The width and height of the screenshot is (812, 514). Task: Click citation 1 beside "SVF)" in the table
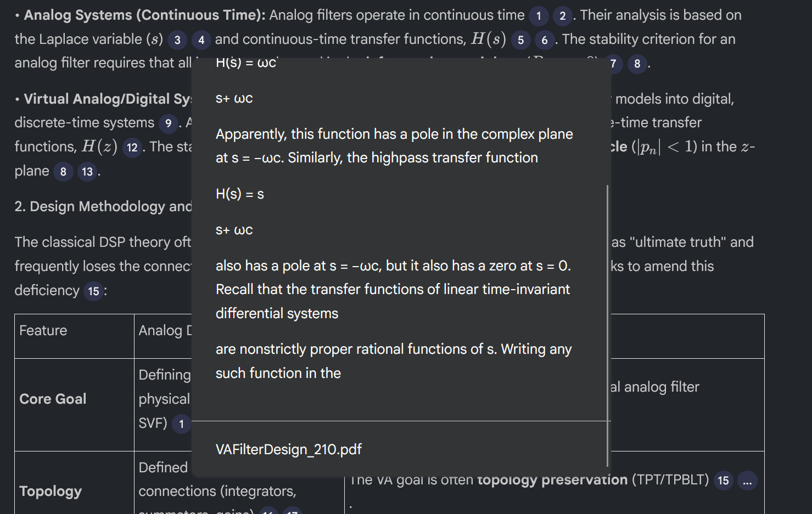pos(181,423)
